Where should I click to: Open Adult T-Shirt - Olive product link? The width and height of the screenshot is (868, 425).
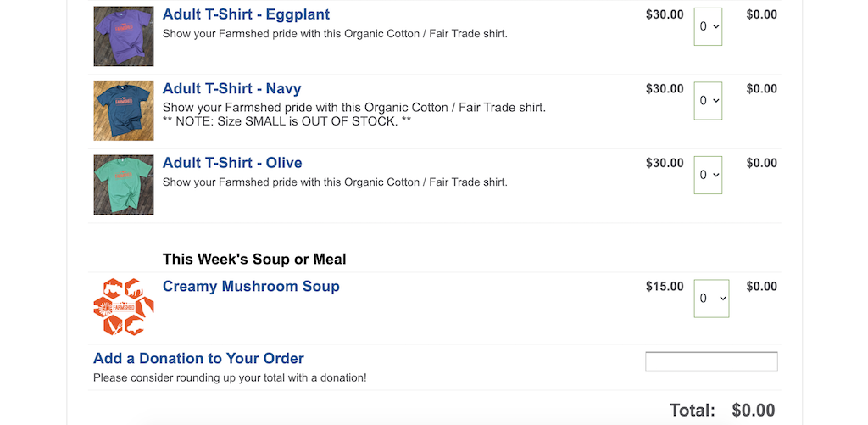coord(232,163)
